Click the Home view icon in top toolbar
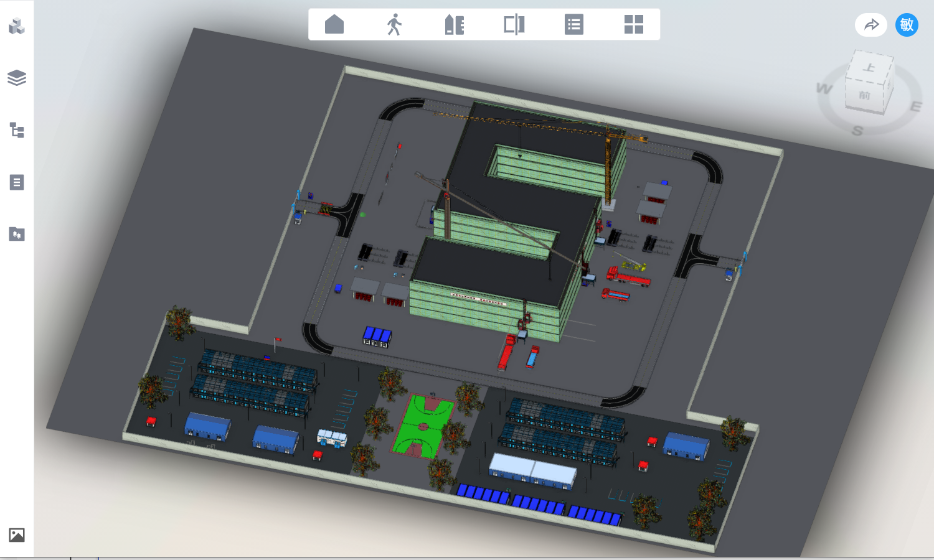The height and width of the screenshot is (560, 934). coord(334,25)
